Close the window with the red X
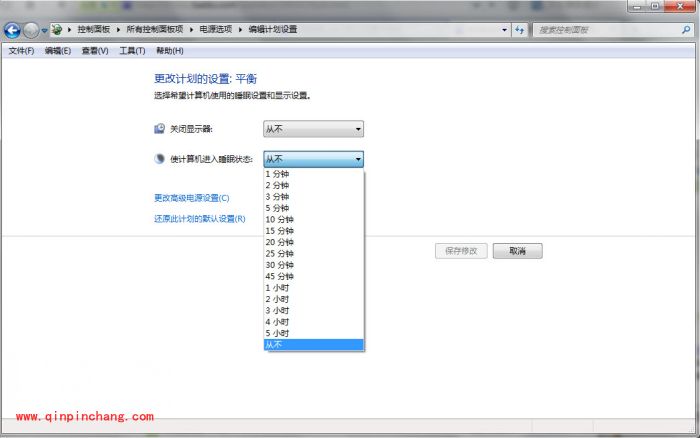Screen dimensions: 700x438 click(680, 6)
